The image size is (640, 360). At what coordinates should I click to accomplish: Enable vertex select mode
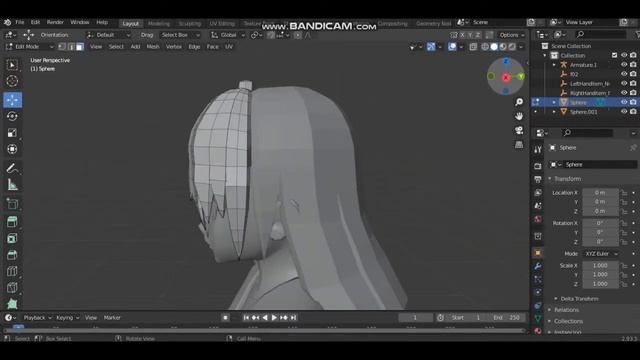[x=62, y=47]
